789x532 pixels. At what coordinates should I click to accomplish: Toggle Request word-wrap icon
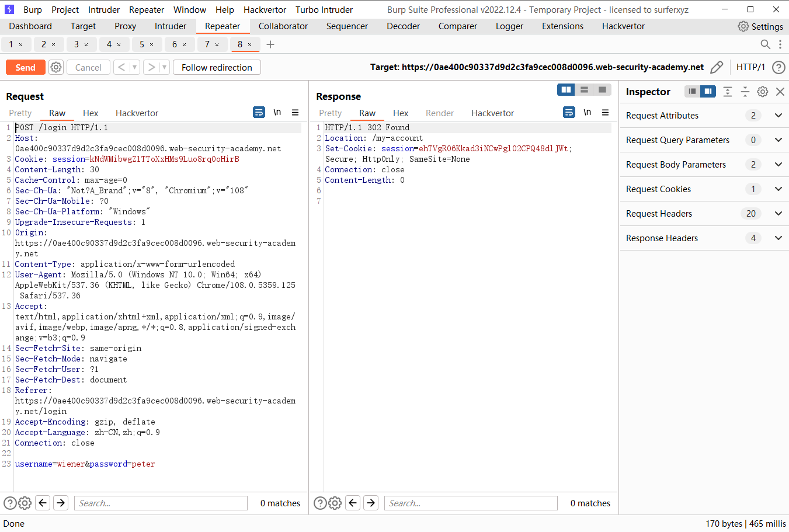tap(259, 112)
